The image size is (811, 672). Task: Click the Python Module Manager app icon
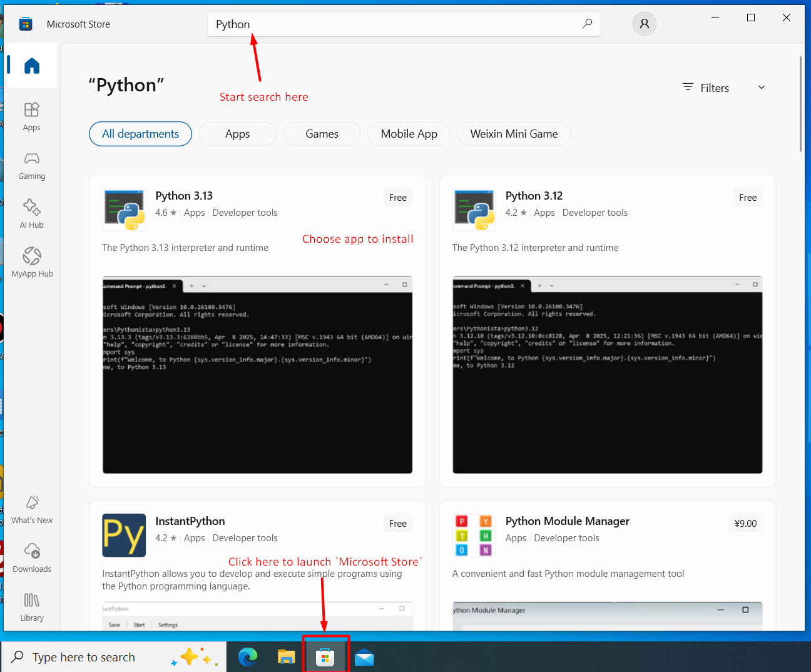pos(474,536)
